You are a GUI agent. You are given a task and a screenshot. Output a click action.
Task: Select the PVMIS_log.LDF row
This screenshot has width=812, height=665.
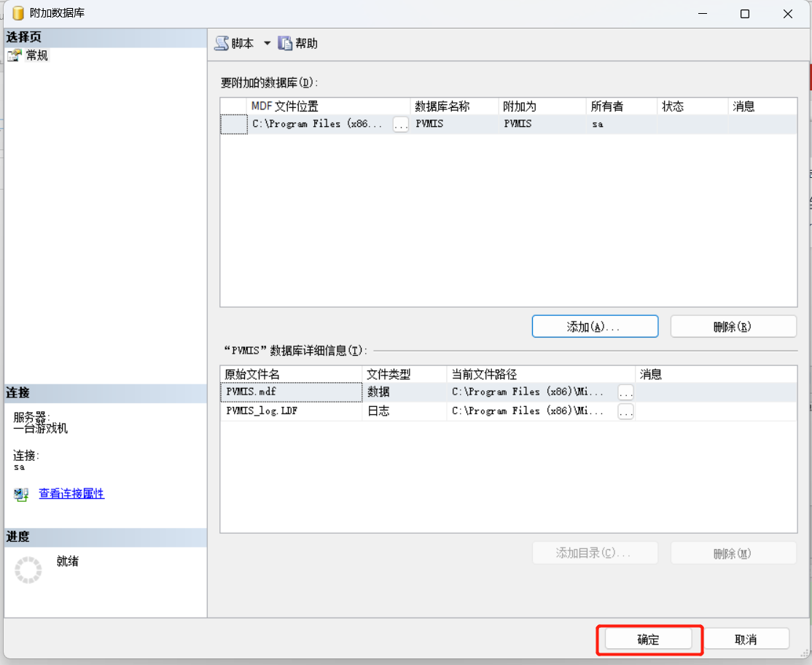290,411
